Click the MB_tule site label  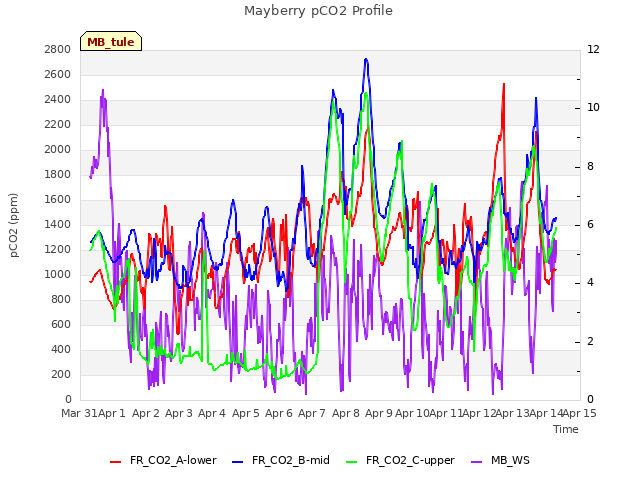(x=111, y=42)
